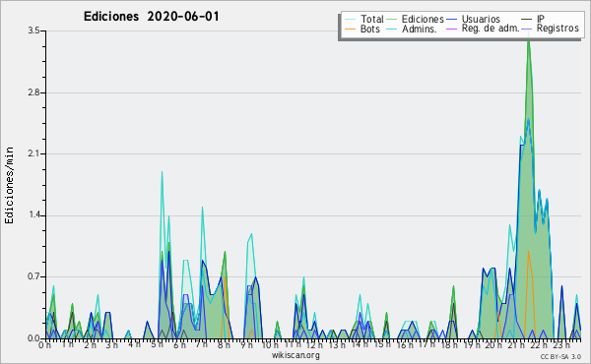
Task: Click the Usuarios legend entry
Action: 481,19
